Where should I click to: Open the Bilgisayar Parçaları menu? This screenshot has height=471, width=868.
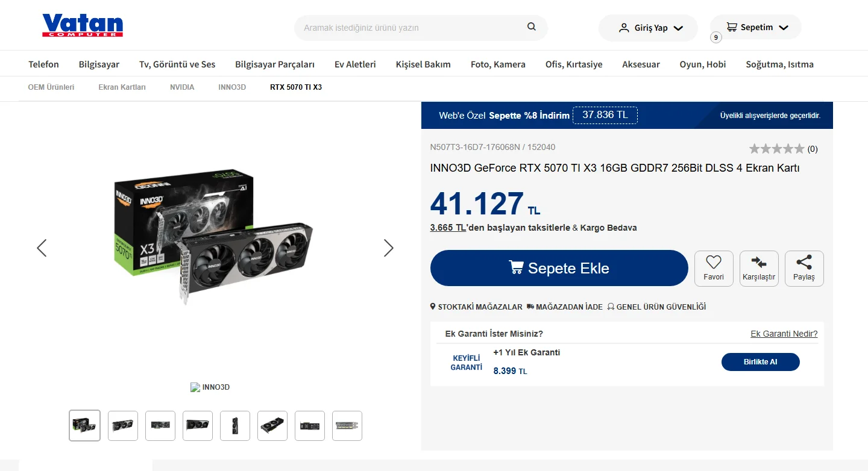pyautogui.click(x=275, y=64)
